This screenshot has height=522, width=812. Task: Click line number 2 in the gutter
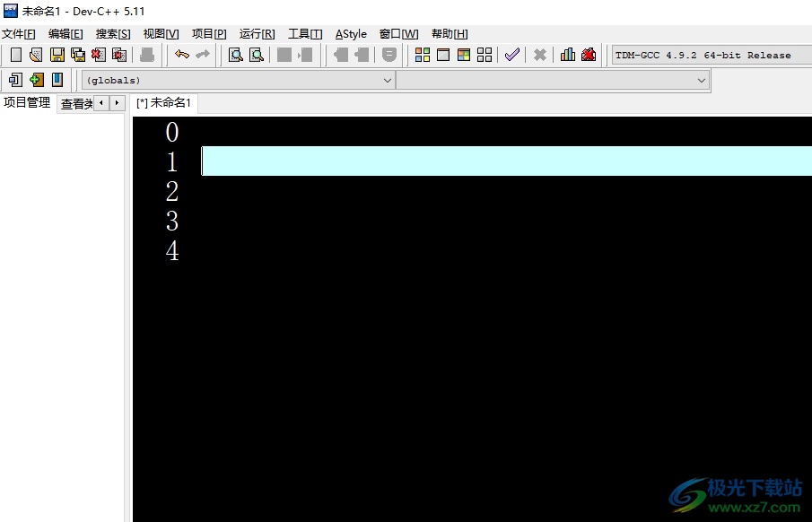pyautogui.click(x=172, y=192)
